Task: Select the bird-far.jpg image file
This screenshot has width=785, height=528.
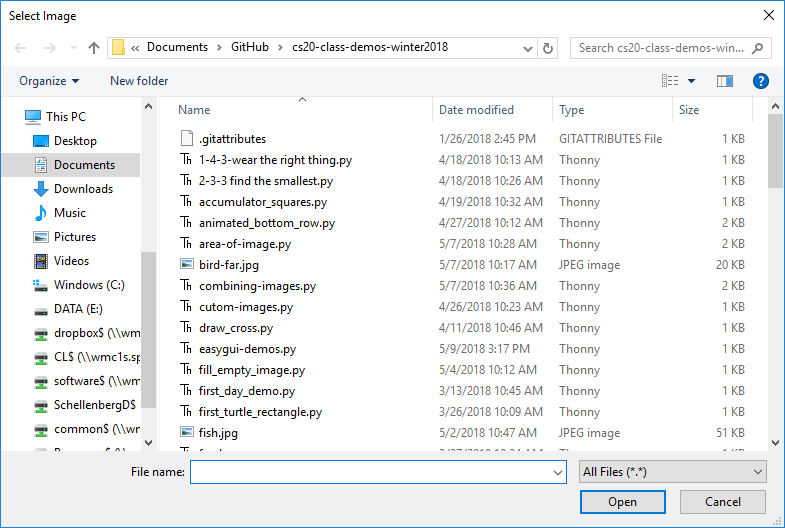Action: 228,265
